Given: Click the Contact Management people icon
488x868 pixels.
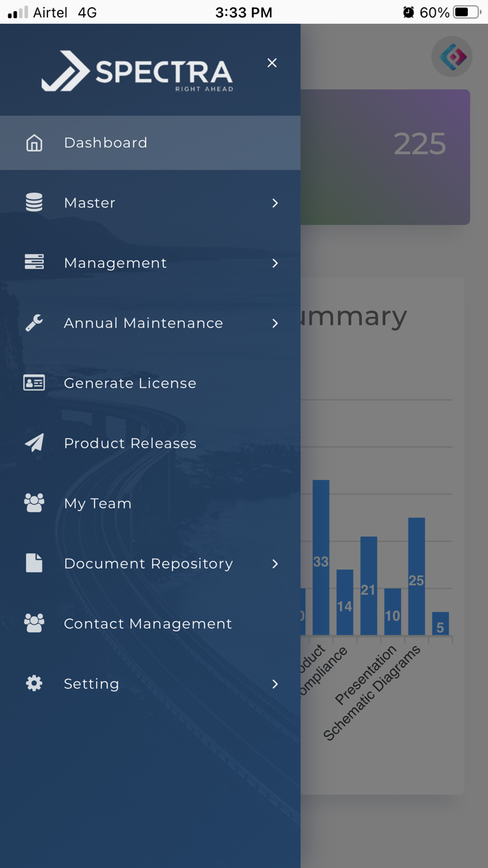Looking at the screenshot, I should (x=34, y=623).
